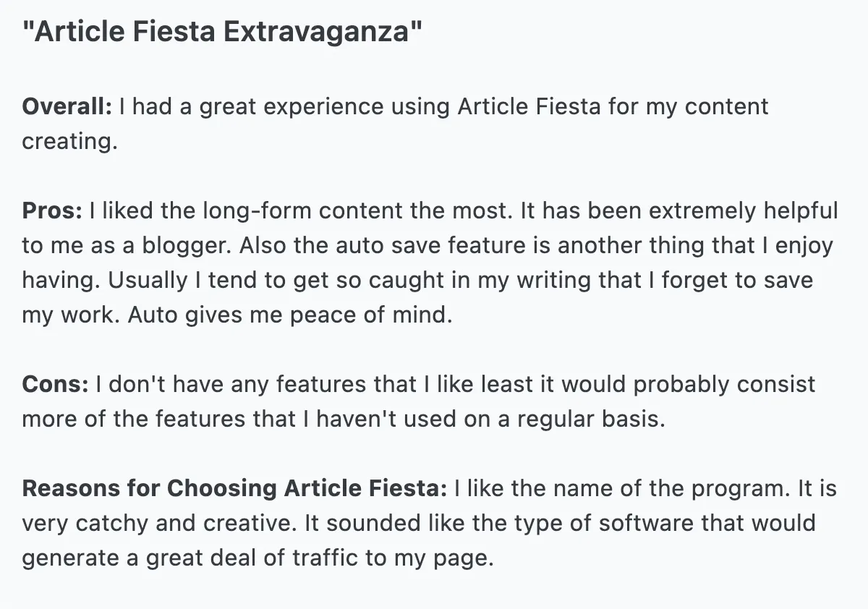
Task: Click the "Reasons for Choosing Article Fiesta:" heading
Action: coord(235,488)
